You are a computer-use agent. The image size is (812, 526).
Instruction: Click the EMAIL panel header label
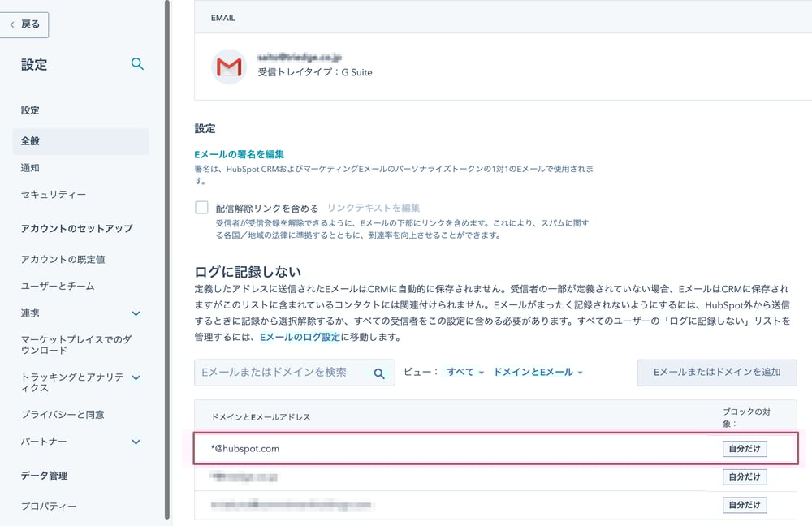[x=222, y=18]
